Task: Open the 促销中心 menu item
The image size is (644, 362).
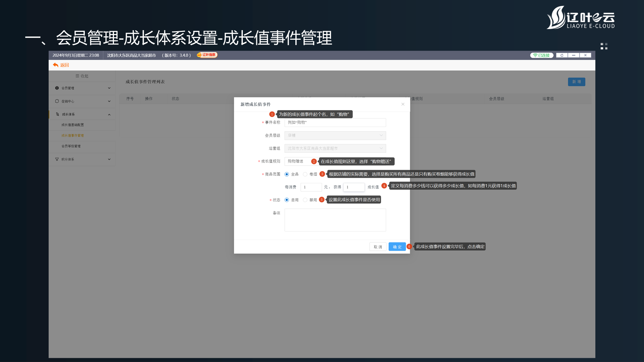Action: tap(82, 101)
